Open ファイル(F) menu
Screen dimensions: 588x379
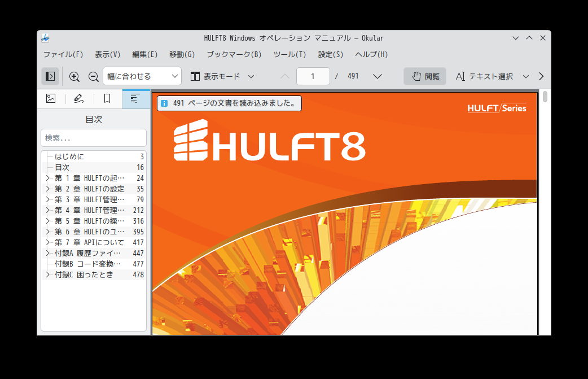click(x=63, y=54)
